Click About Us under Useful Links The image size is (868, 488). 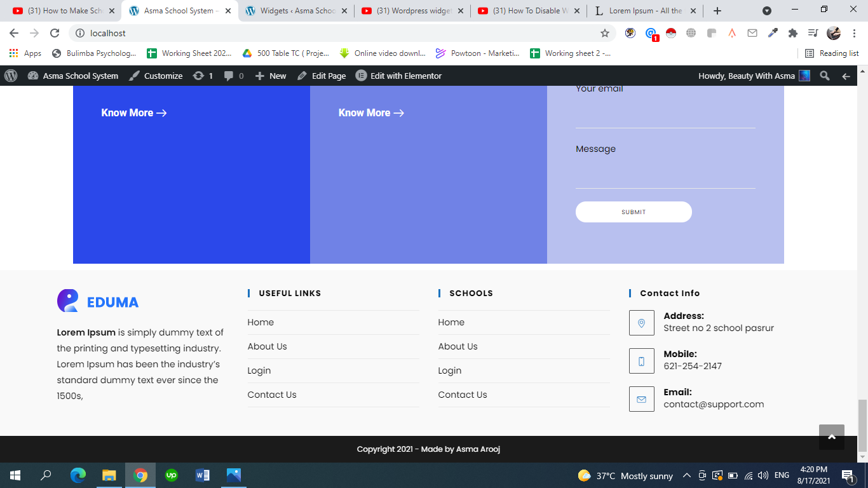267,346
